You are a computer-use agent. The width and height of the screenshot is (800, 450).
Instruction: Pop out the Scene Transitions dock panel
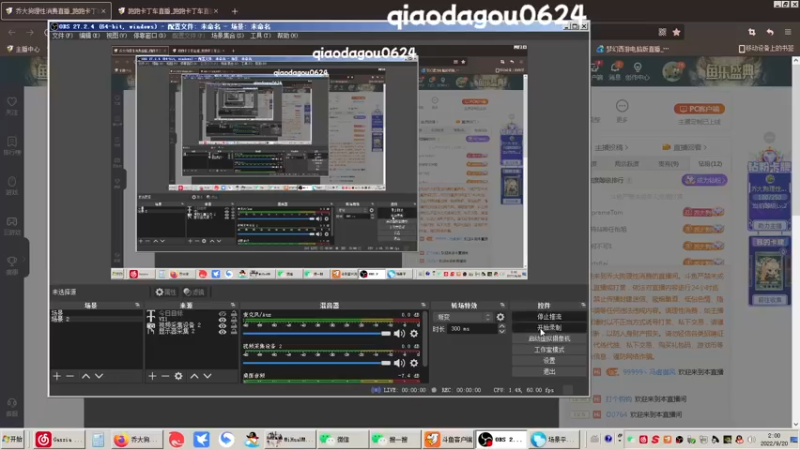click(x=503, y=305)
